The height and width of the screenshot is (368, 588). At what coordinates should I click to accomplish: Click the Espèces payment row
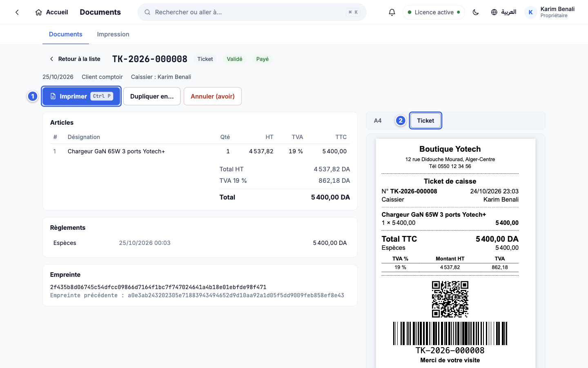click(x=200, y=243)
